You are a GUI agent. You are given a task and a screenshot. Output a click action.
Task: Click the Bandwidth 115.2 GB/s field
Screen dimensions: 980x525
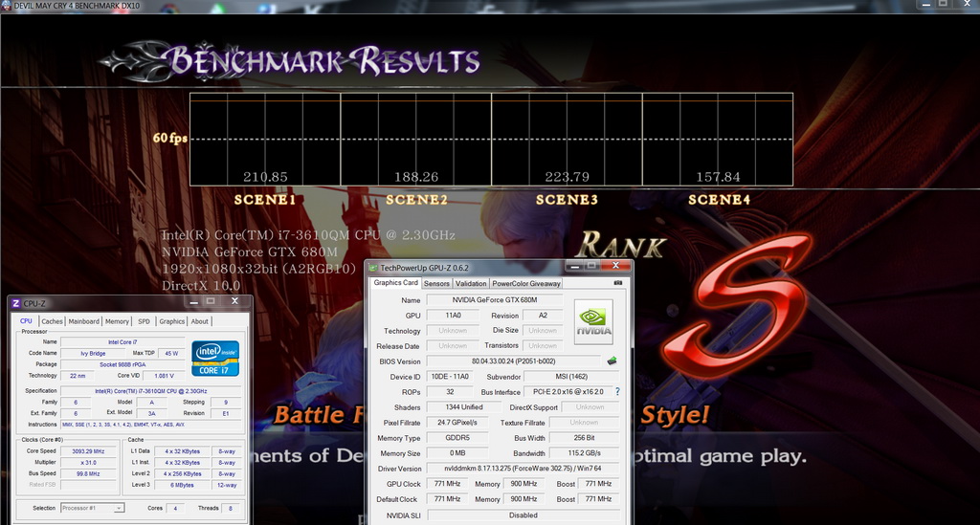584,453
